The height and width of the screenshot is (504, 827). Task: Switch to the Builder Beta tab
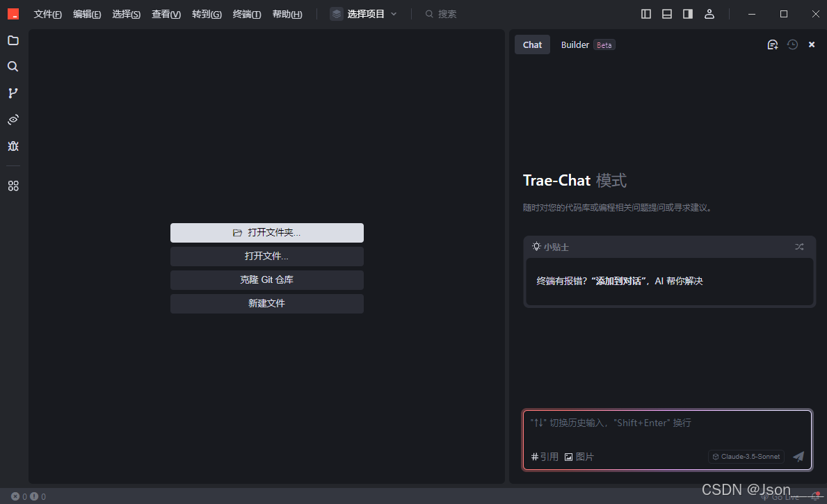pos(588,44)
